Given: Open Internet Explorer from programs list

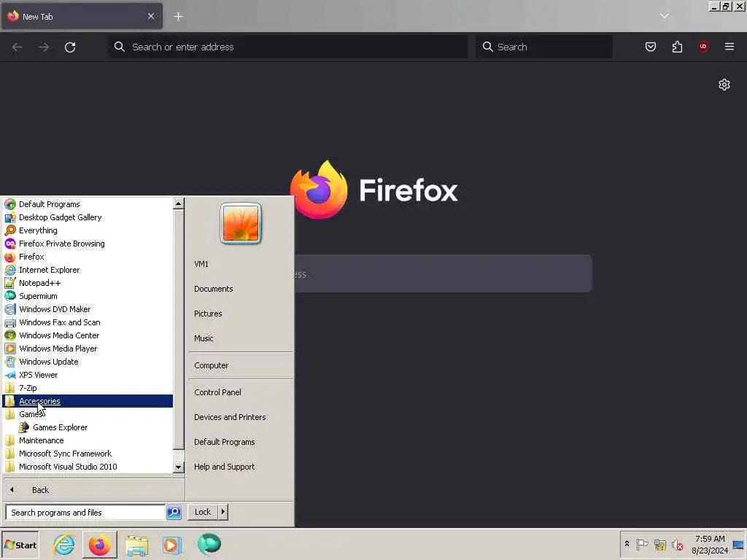Looking at the screenshot, I should tap(88, 270).
